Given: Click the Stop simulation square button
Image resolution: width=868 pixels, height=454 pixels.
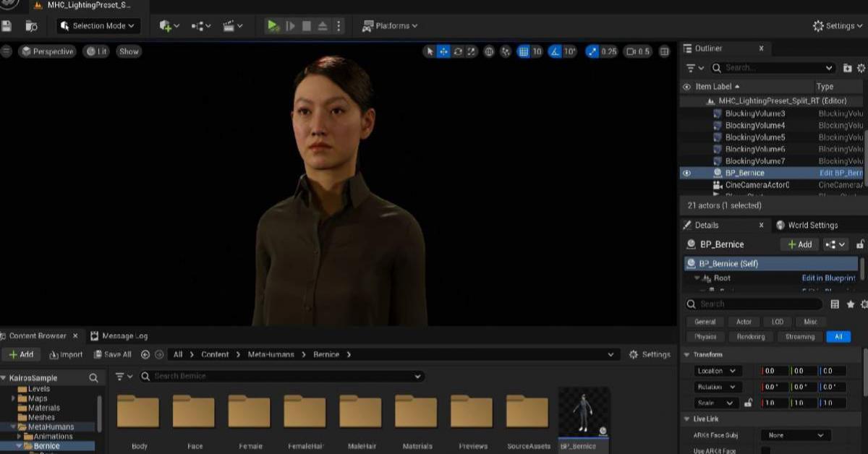Looking at the screenshot, I should point(307,25).
